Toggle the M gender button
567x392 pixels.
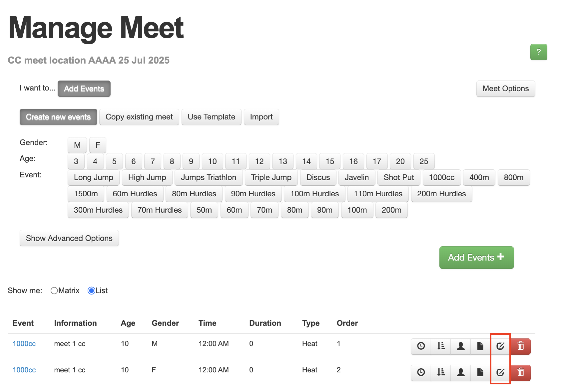tap(77, 145)
